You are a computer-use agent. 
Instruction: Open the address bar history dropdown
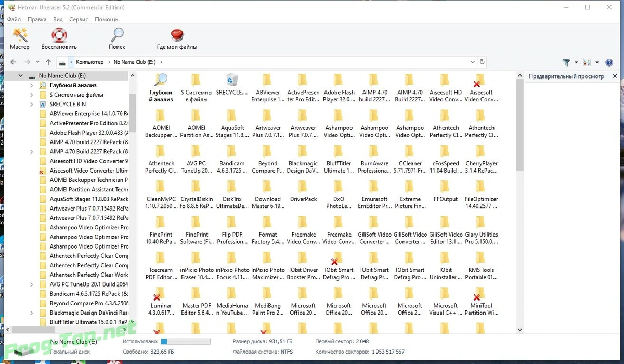coord(472,62)
